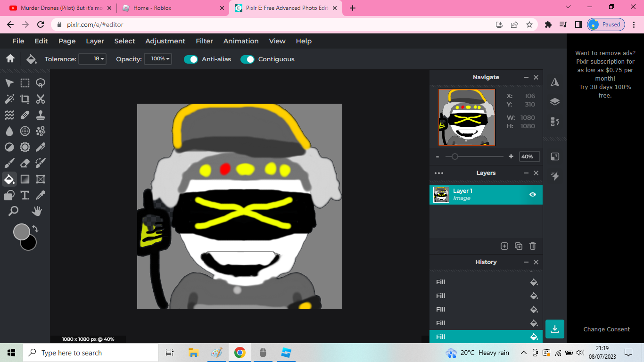Select the rectangular Marquee select tool
The width and height of the screenshot is (644, 362).
point(25,83)
